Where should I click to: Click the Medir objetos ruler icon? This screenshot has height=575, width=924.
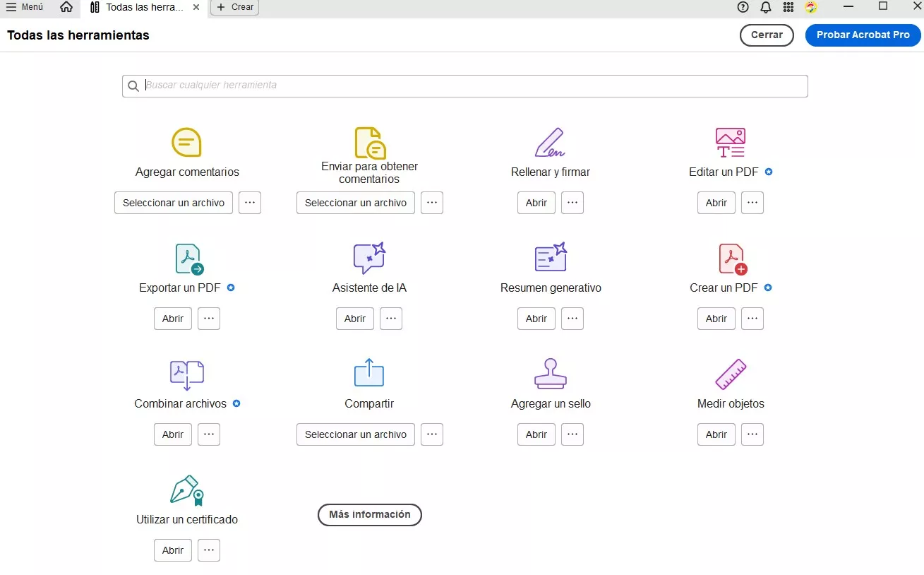point(731,374)
